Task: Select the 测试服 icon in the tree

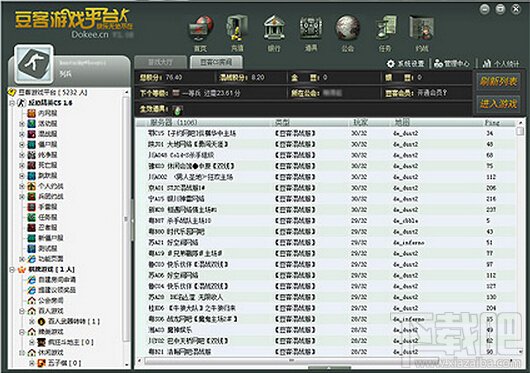Action: [31, 249]
